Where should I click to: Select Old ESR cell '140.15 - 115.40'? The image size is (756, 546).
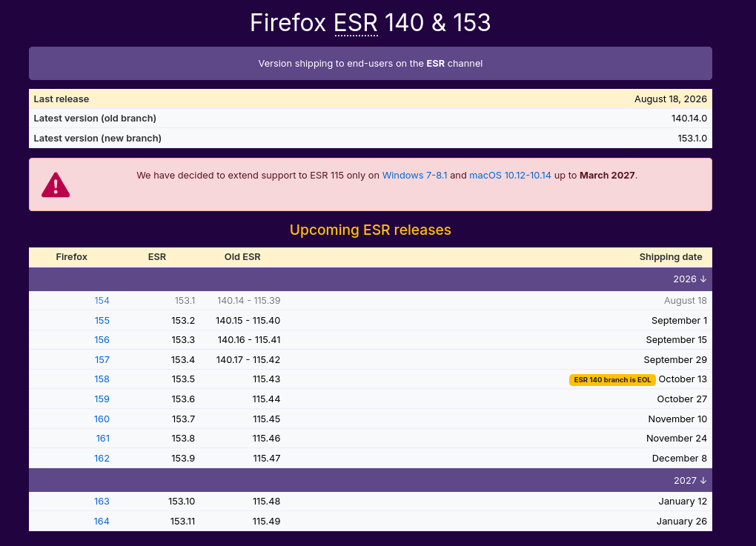pos(248,321)
